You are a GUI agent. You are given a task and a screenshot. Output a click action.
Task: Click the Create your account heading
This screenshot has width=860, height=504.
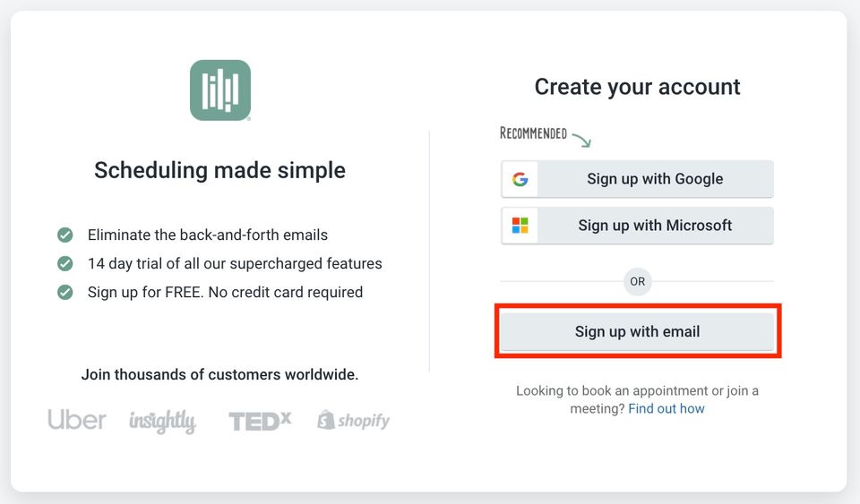[x=637, y=87]
